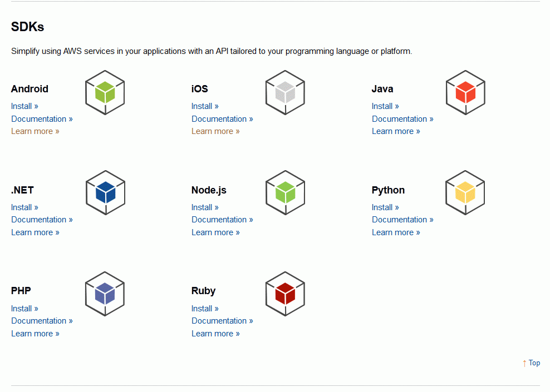Click the .NET SDK blue cube icon
The width and height of the screenshot is (550, 392).
coord(105,193)
